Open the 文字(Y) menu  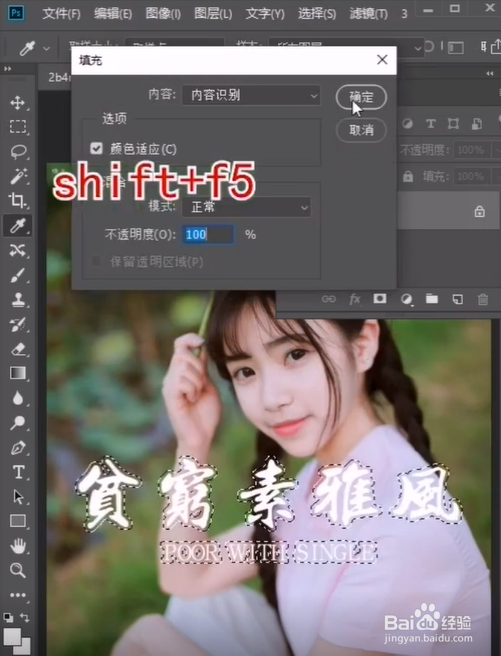point(265,13)
